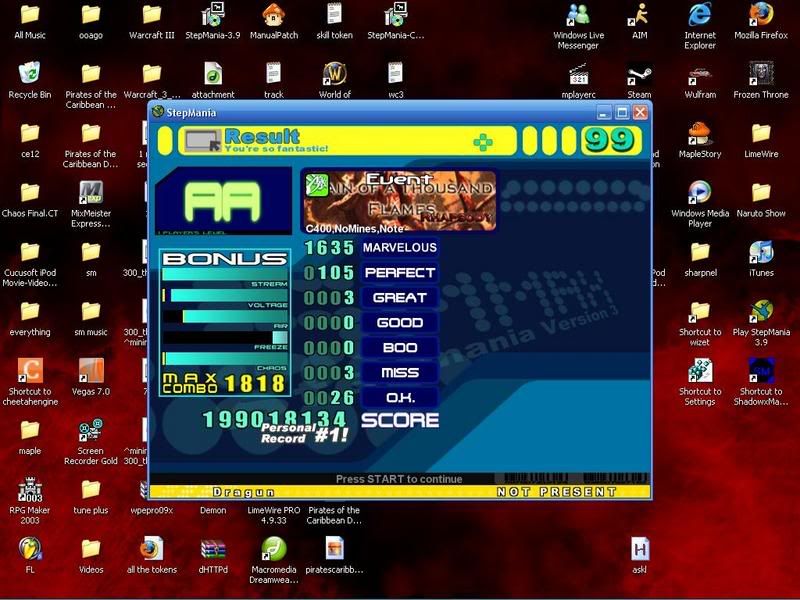Open the All Music folder
Image resolution: width=800 pixels, height=600 pixels.
coord(30,15)
